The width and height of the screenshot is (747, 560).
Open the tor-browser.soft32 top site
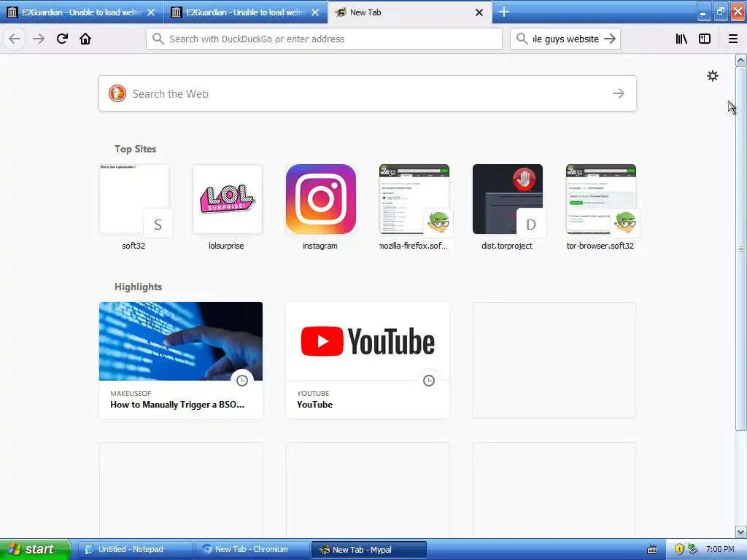[601, 207]
